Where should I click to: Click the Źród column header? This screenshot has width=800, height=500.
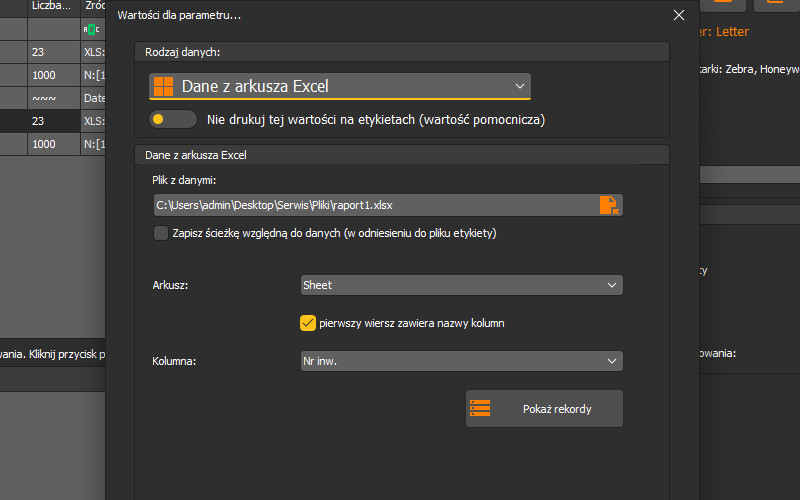pos(93,6)
